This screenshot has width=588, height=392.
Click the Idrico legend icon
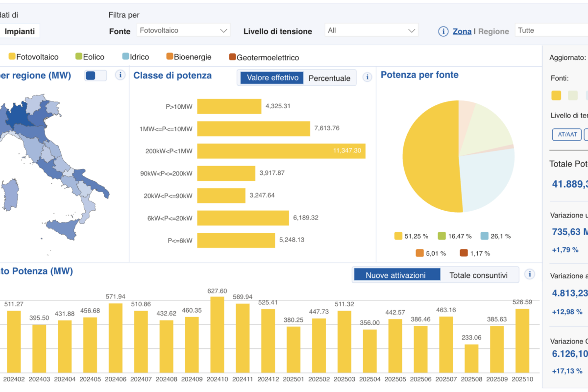point(125,57)
